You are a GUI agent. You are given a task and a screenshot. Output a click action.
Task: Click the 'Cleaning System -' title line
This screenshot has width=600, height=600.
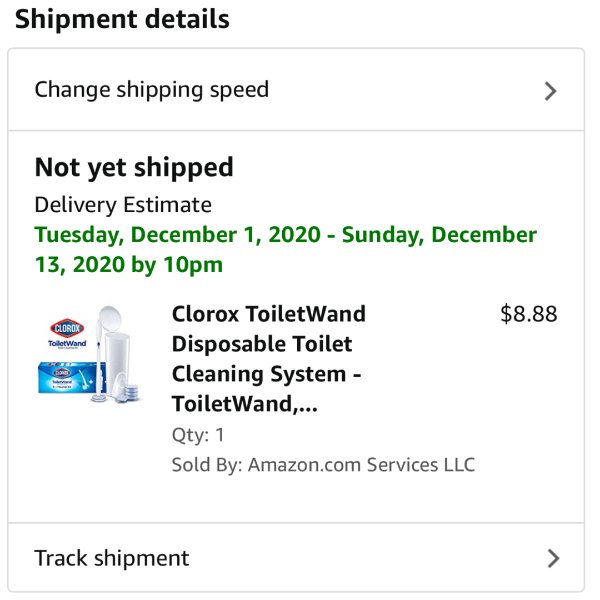[x=266, y=374]
